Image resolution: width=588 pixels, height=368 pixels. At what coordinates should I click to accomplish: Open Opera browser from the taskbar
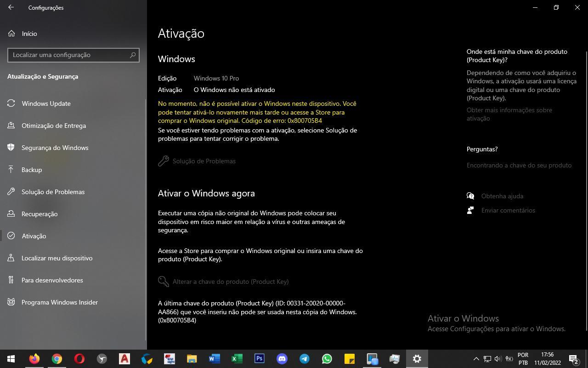tap(79, 359)
